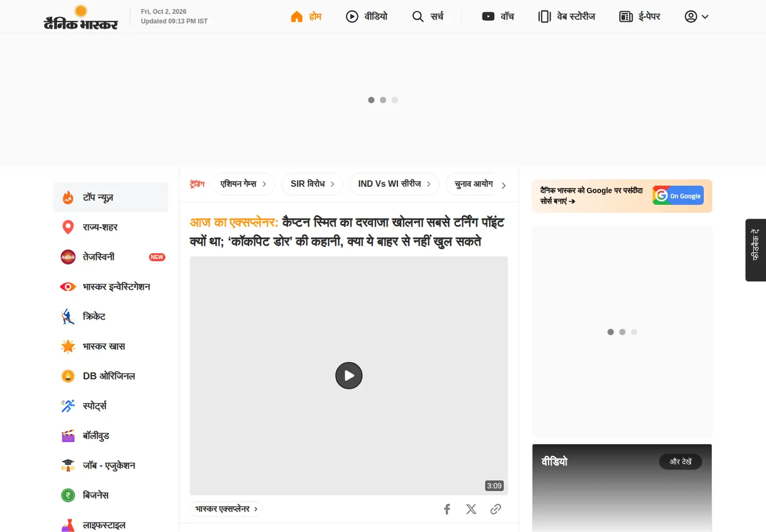
Task: Open वॉच in top navigation
Action: 507,16
